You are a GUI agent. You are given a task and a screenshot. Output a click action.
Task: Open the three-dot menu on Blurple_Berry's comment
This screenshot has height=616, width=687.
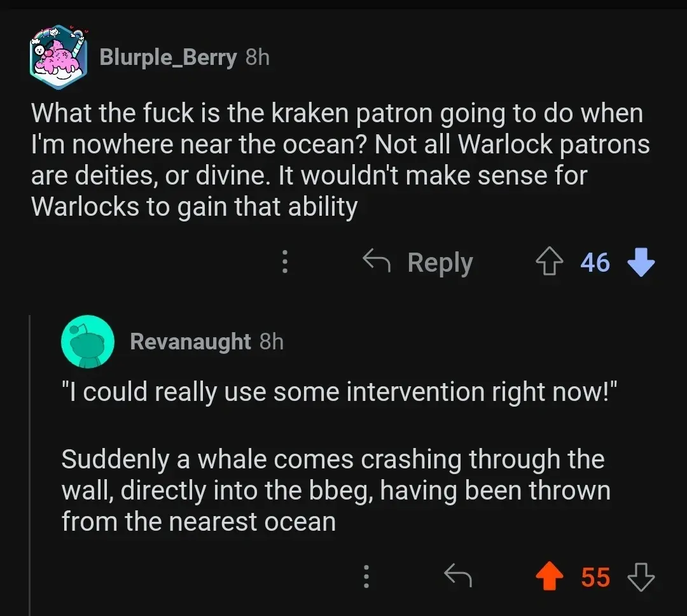tap(284, 262)
